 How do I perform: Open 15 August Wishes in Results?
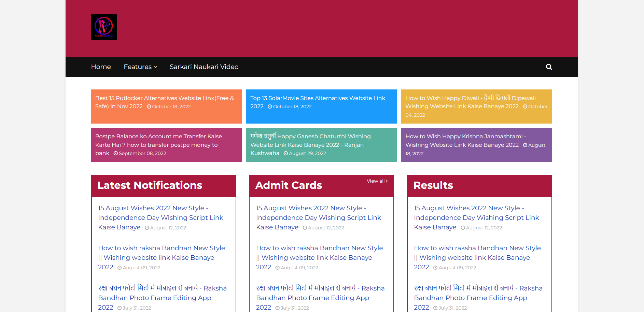(x=476, y=217)
